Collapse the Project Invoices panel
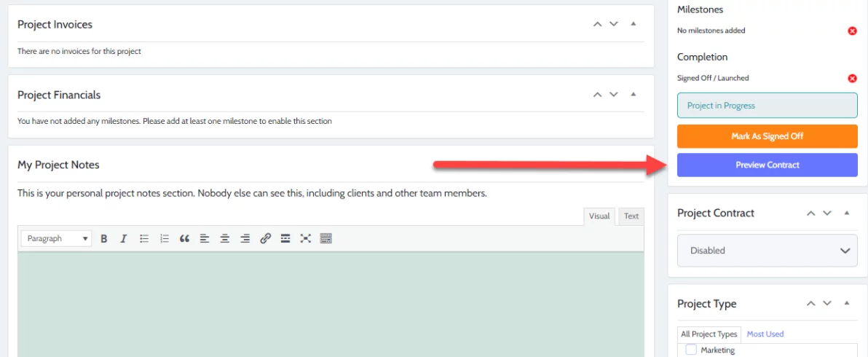This screenshot has width=868, height=357. coord(634,24)
